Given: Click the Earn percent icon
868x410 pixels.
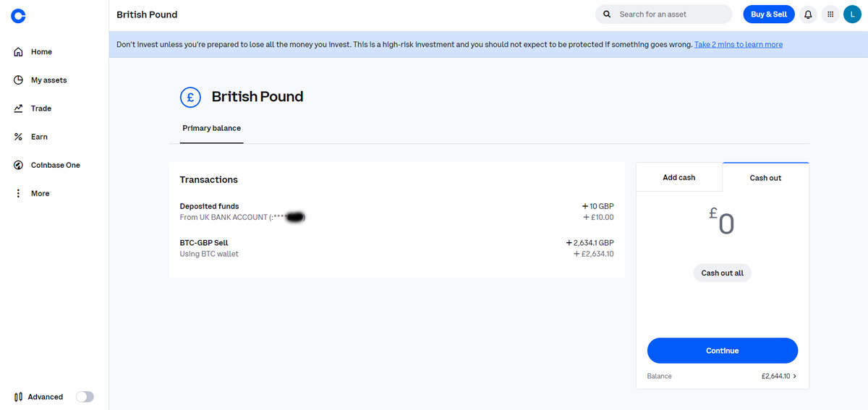Looking at the screenshot, I should pos(19,137).
